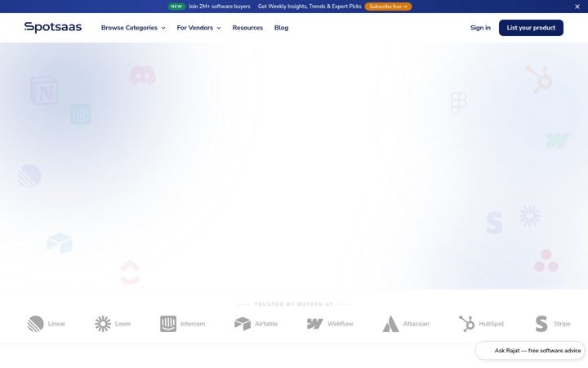Viewport: 588px width, 368px height.
Task: Click the Webflow logo icon in the trusted row
Action: (315, 324)
